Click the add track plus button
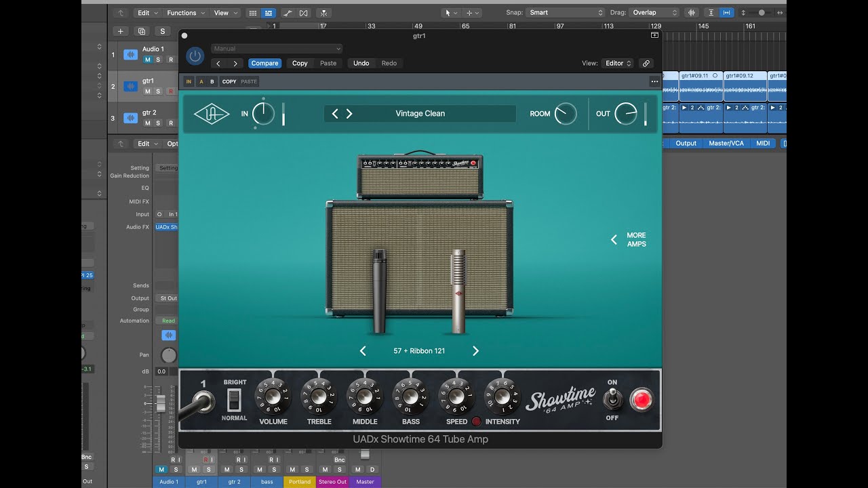The height and width of the screenshot is (488, 868). coord(120,31)
